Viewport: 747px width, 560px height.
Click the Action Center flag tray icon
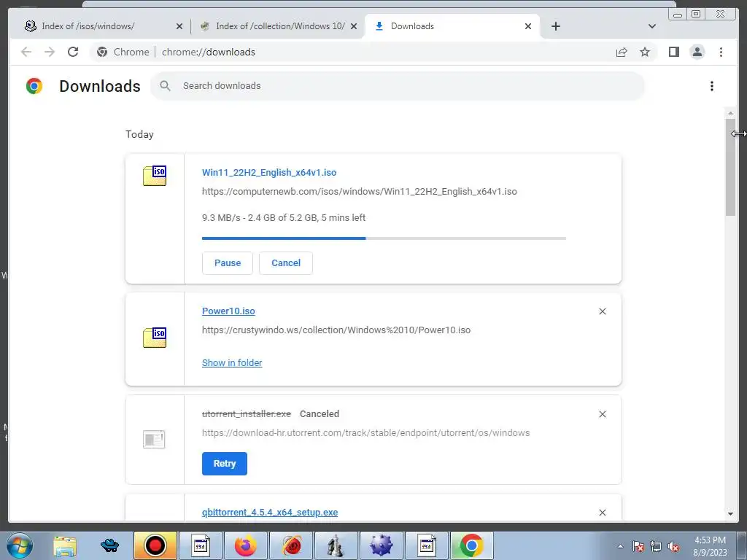click(638, 546)
